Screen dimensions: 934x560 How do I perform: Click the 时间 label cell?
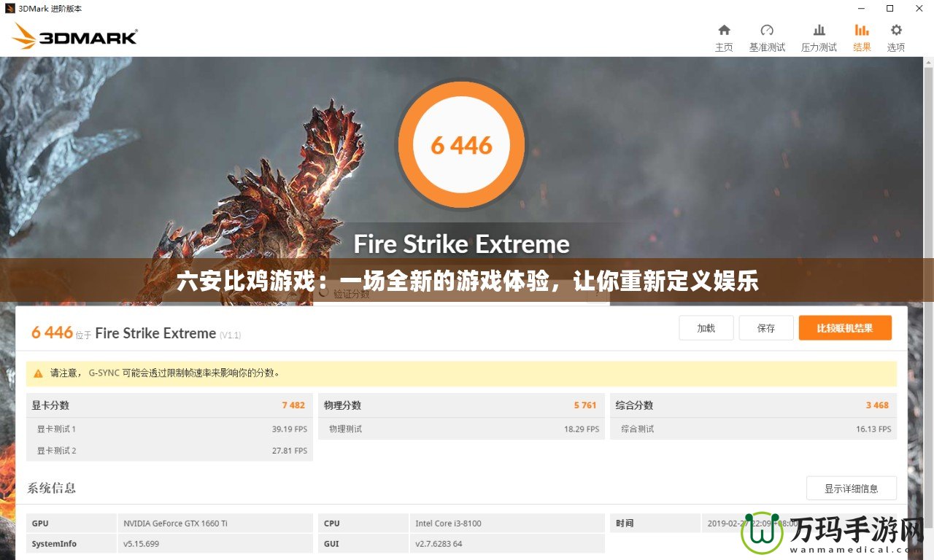click(655, 523)
